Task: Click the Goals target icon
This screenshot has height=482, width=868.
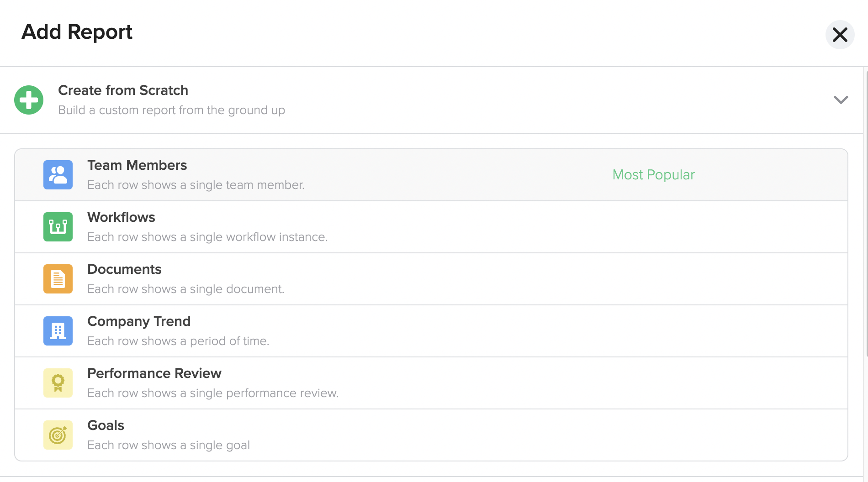Action: (58, 435)
